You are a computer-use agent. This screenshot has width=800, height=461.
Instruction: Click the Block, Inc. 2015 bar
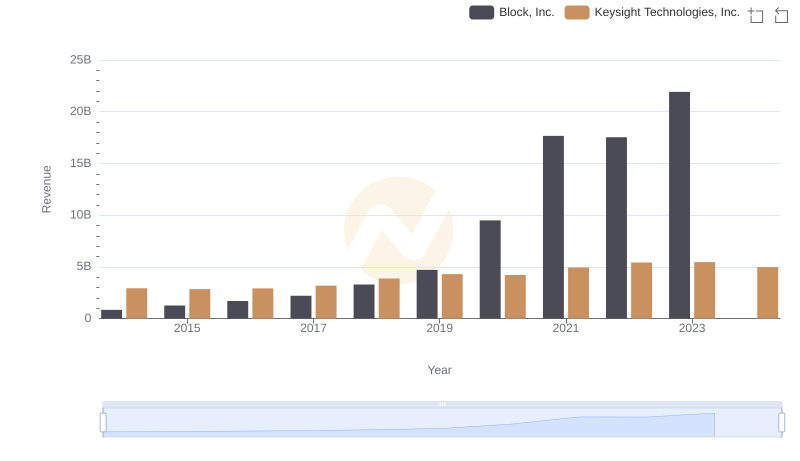[174, 312]
